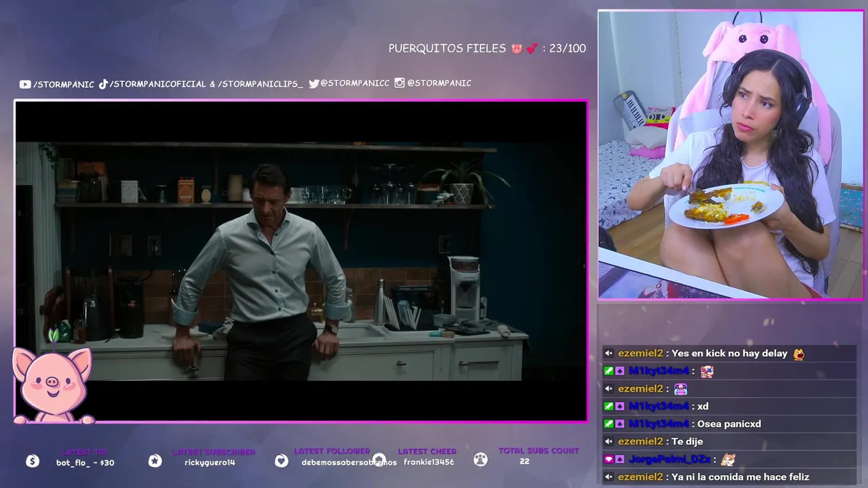
Task: Click the fox emote in JorgePalmi_DZx message
Action: tap(728, 459)
